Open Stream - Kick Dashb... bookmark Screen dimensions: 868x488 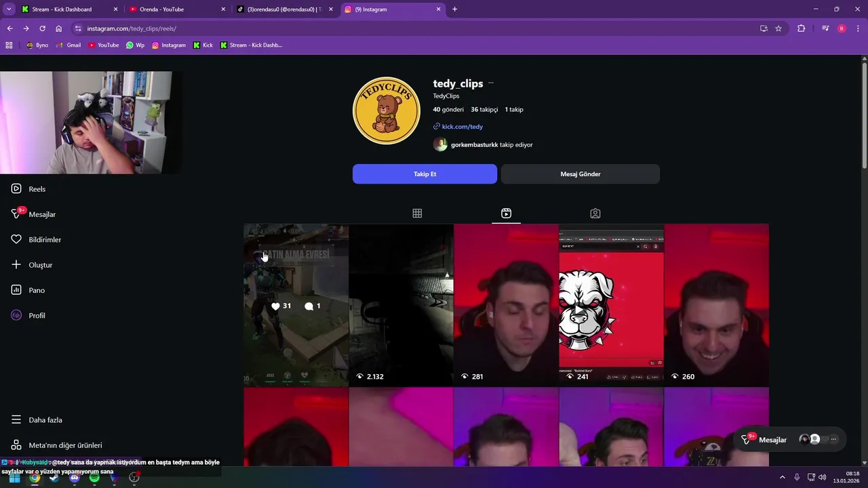(x=251, y=45)
